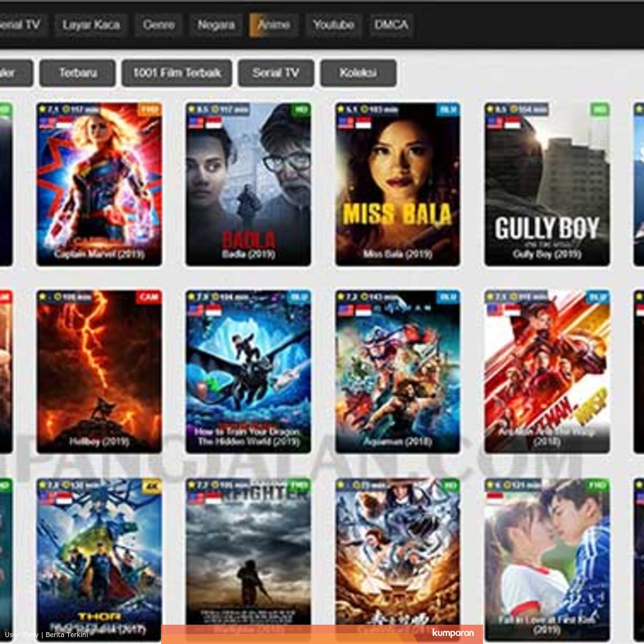Open the Koleksi button
644x644 pixels.
[x=358, y=72]
